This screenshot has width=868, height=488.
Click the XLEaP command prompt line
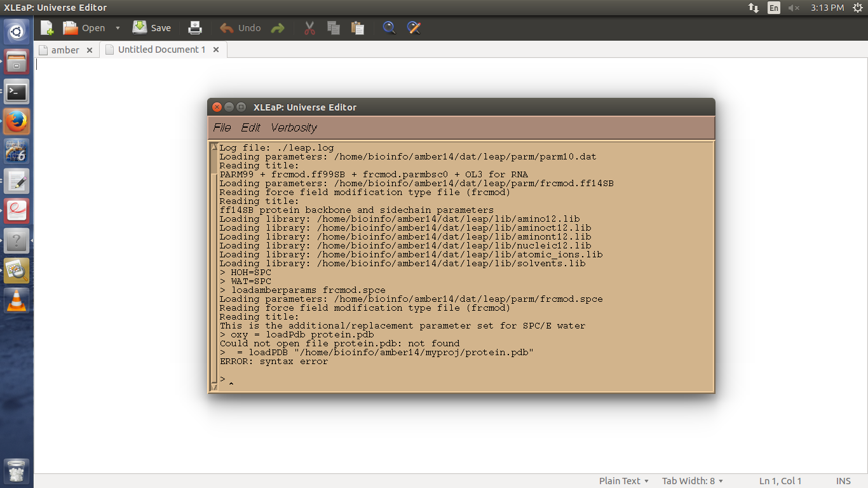click(x=445, y=379)
